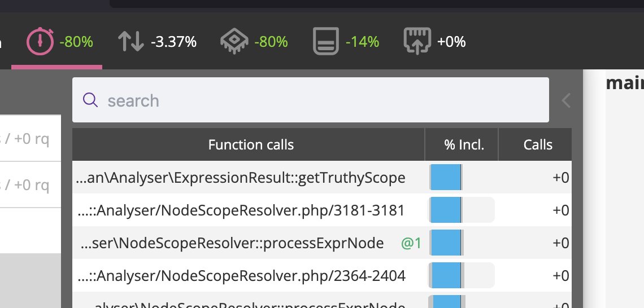Select the NodeScopeResolver.php/2364-2404 row
The height and width of the screenshot is (308, 644).
tap(322, 276)
